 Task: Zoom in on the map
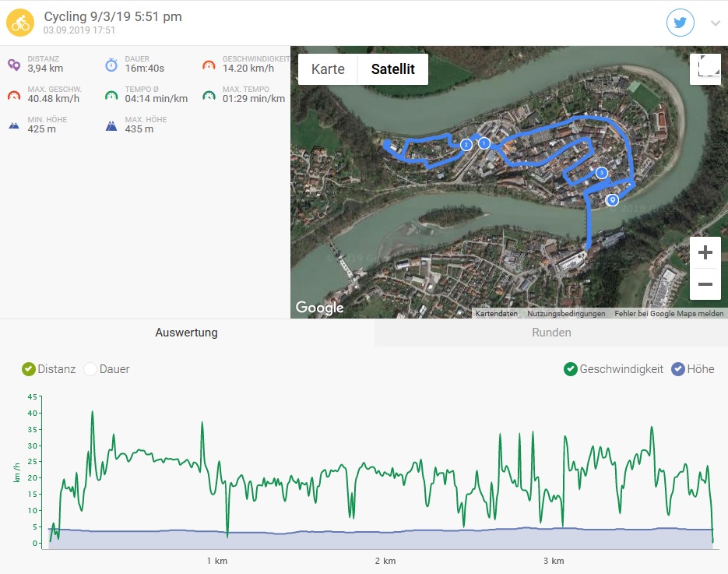705,253
